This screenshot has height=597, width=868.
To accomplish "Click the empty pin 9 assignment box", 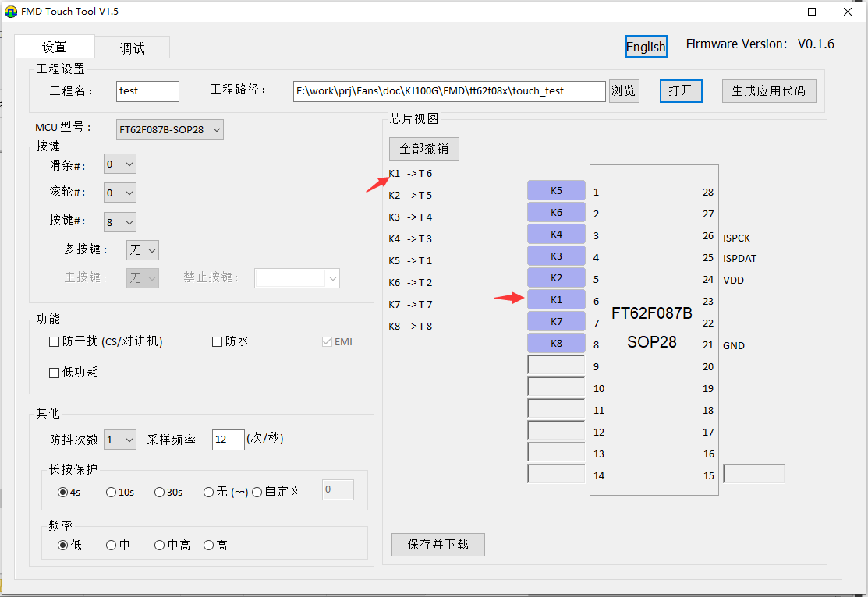I will tap(555, 365).
